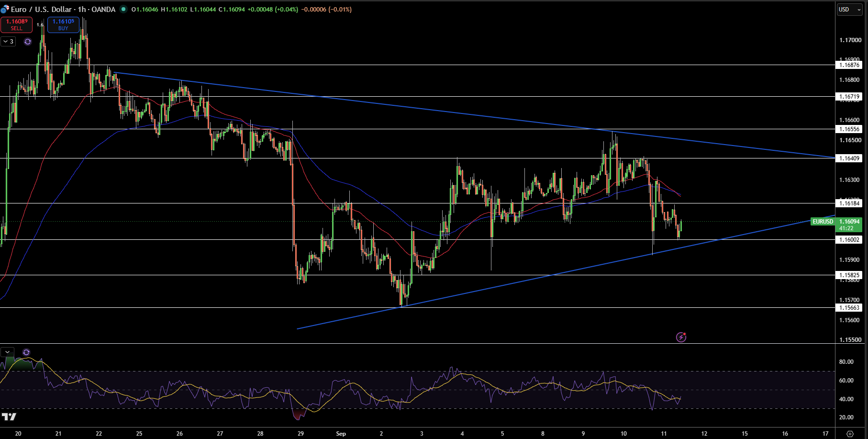Click the 1.17000 price axis value
868x439 pixels.
click(850, 40)
